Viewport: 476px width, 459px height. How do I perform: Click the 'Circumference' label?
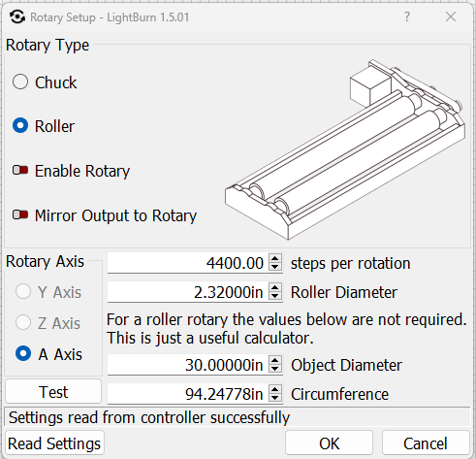pyautogui.click(x=339, y=394)
